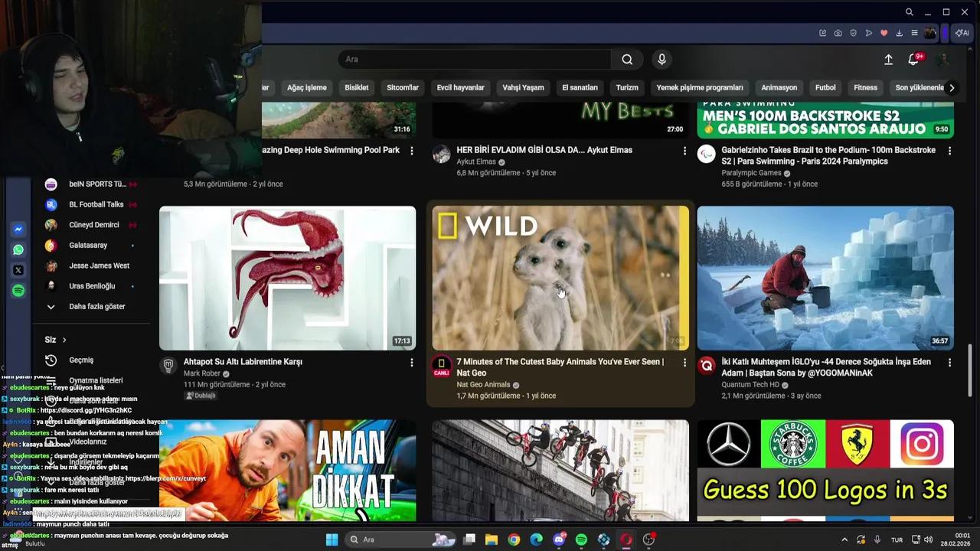Start voice search with the microphone icon

(x=662, y=60)
